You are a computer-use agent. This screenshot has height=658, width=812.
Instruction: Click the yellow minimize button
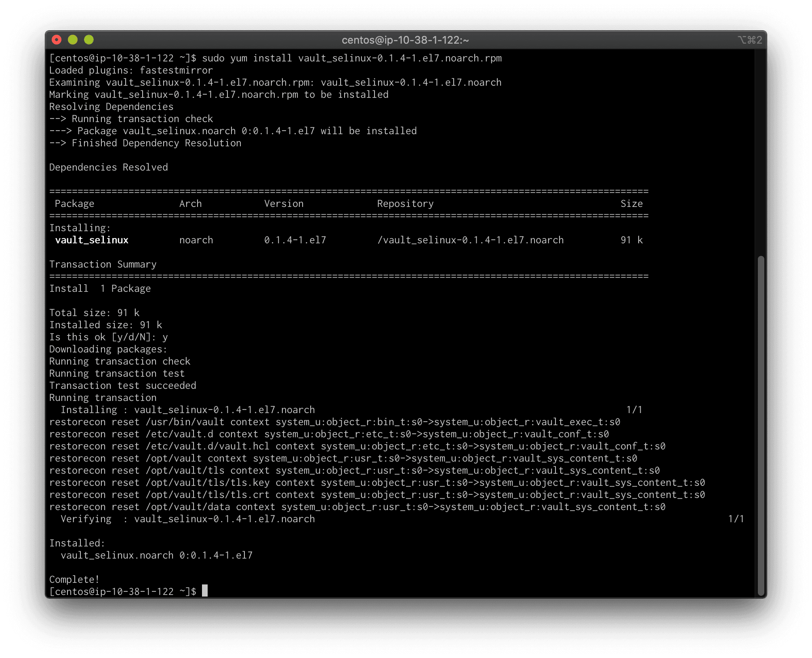coord(73,40)
